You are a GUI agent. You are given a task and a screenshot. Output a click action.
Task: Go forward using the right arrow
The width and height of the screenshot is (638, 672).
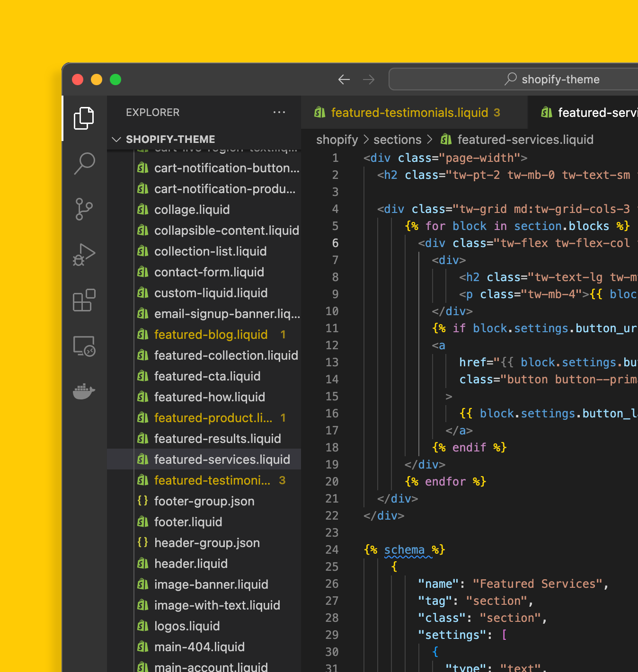click(x=369, y=80)
